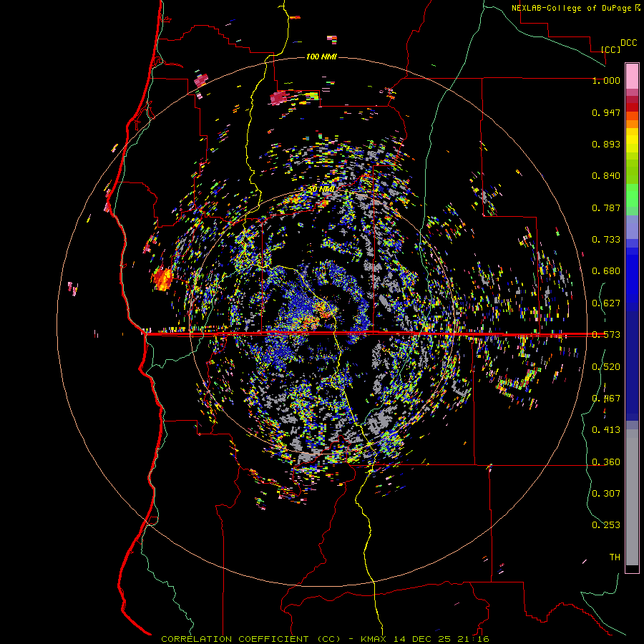Click the 100 NMI range ring label

[321, 57]
